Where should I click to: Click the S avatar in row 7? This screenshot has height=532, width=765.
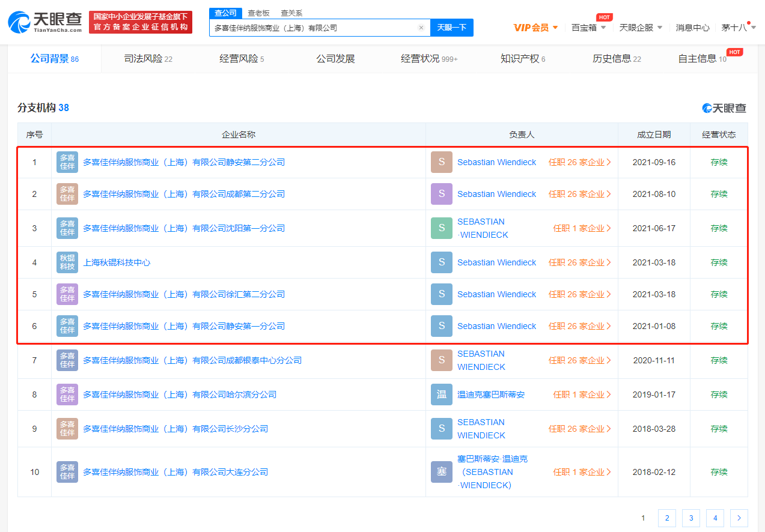click(442, 360)
